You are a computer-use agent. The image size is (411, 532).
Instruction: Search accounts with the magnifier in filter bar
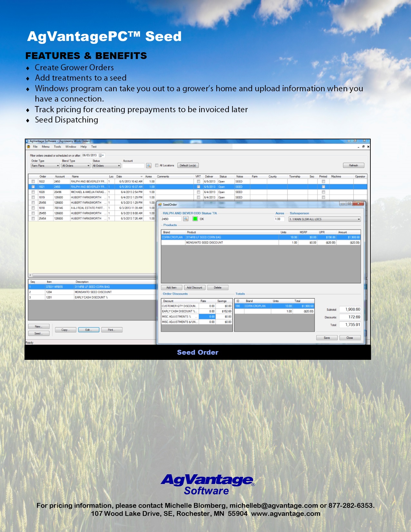149,165
